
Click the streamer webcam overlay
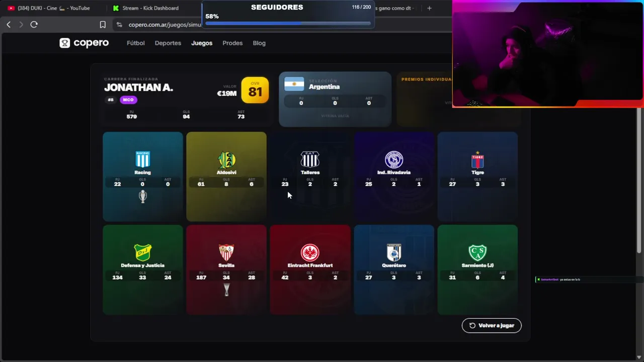tap(547, 54)
